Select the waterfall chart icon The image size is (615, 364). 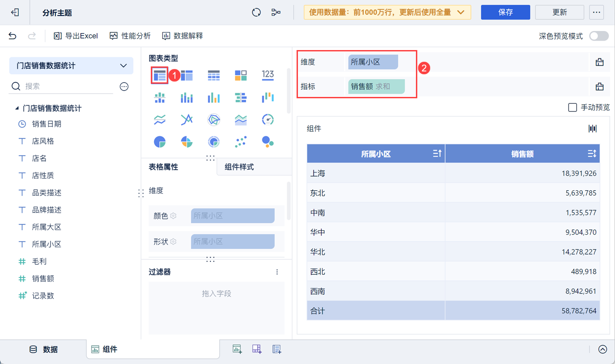(x=268, y=97)
